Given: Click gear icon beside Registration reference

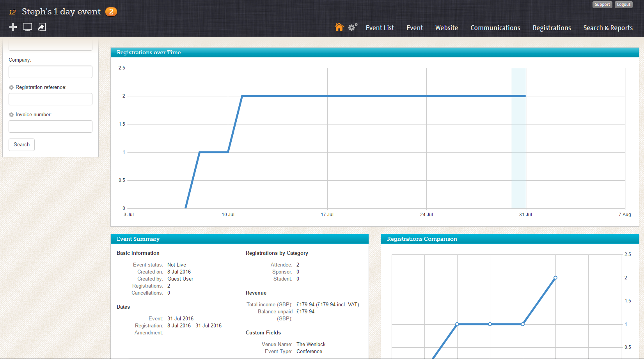Looking at the screenshot, I should [11, 87].
